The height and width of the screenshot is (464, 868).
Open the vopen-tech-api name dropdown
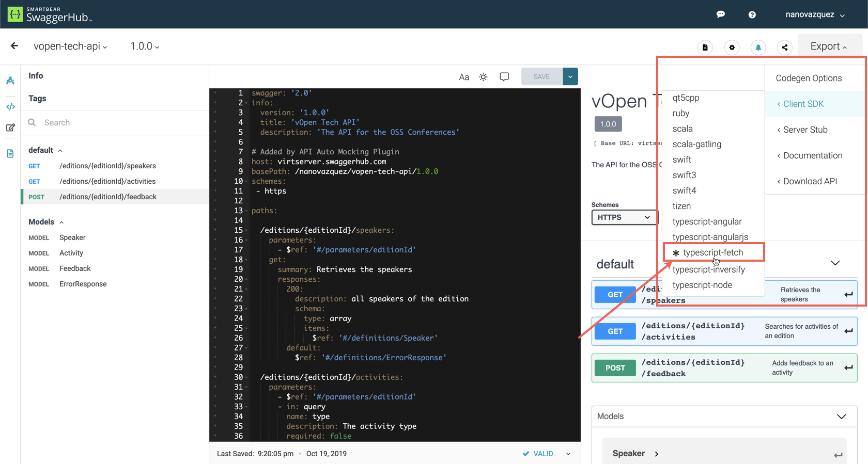coord(70,46)
